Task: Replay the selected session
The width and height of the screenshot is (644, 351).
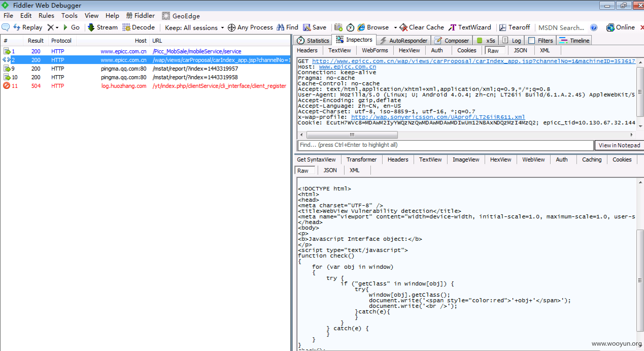Action: click(x=28, y=27)
